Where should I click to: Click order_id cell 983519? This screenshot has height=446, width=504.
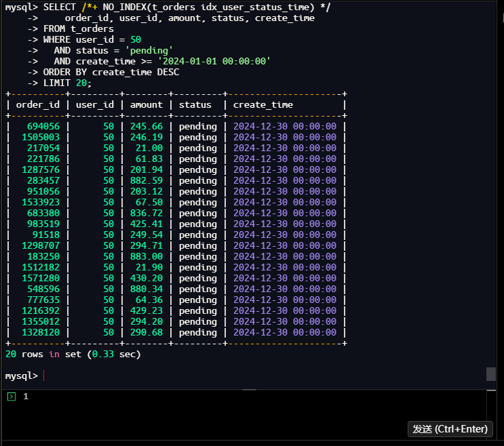click(x=43, y=224)
